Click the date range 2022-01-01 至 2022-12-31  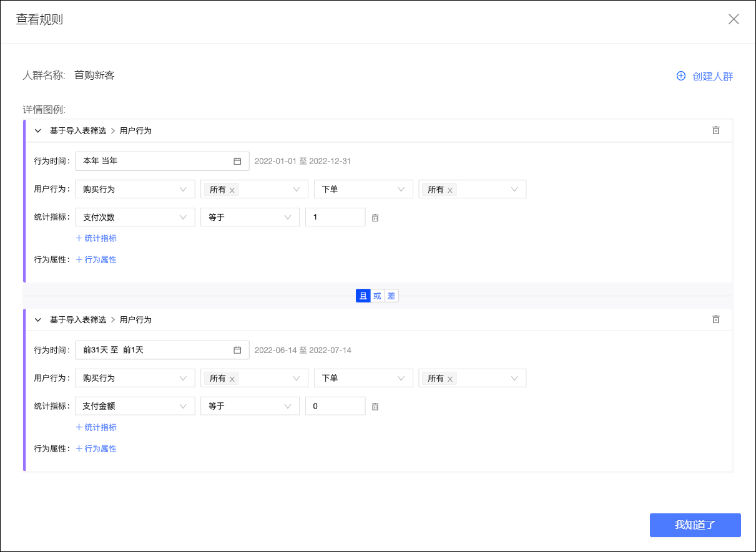(x=303, y=161)
